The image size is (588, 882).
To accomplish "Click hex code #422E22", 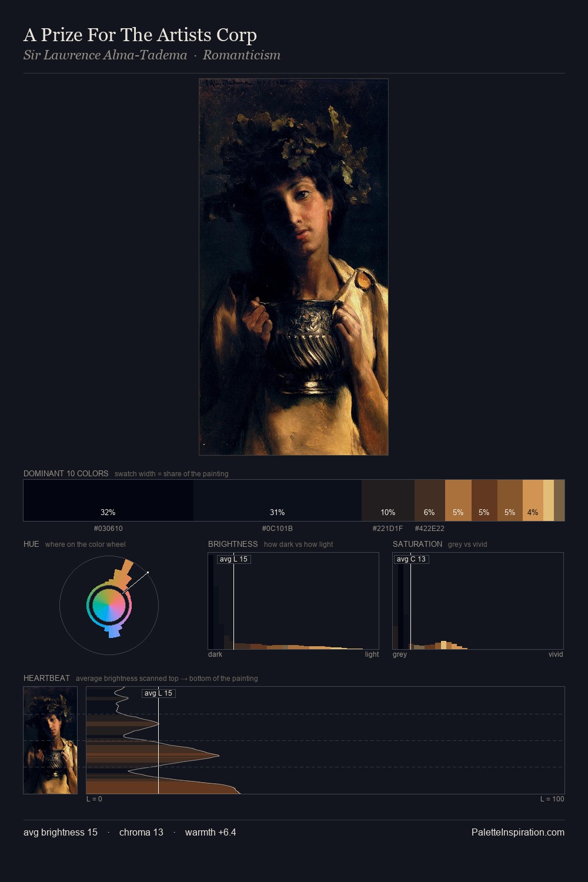I will tap(430, 529).
